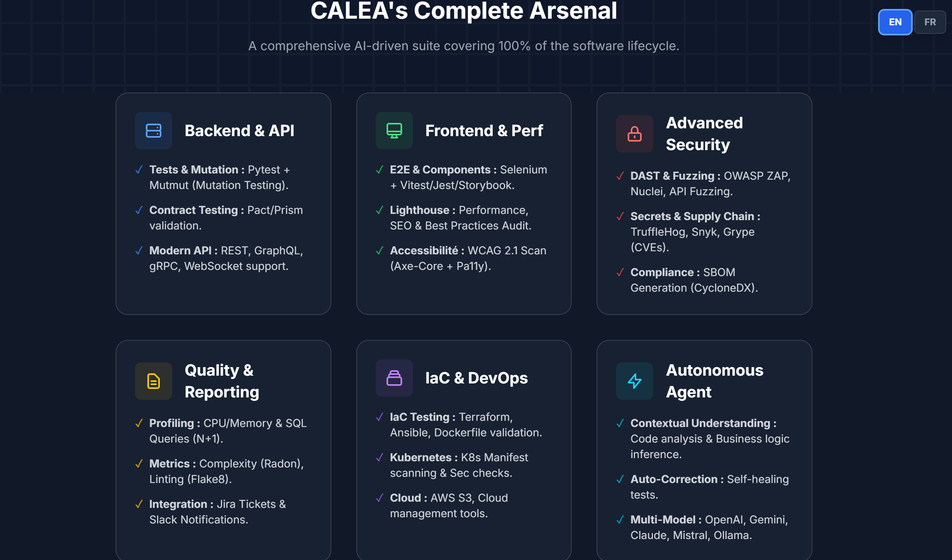Toggle the checkmark beside Profiling
Image resolution: width=952 pixels, height=560 pixels.
click(x=139, y=423)
